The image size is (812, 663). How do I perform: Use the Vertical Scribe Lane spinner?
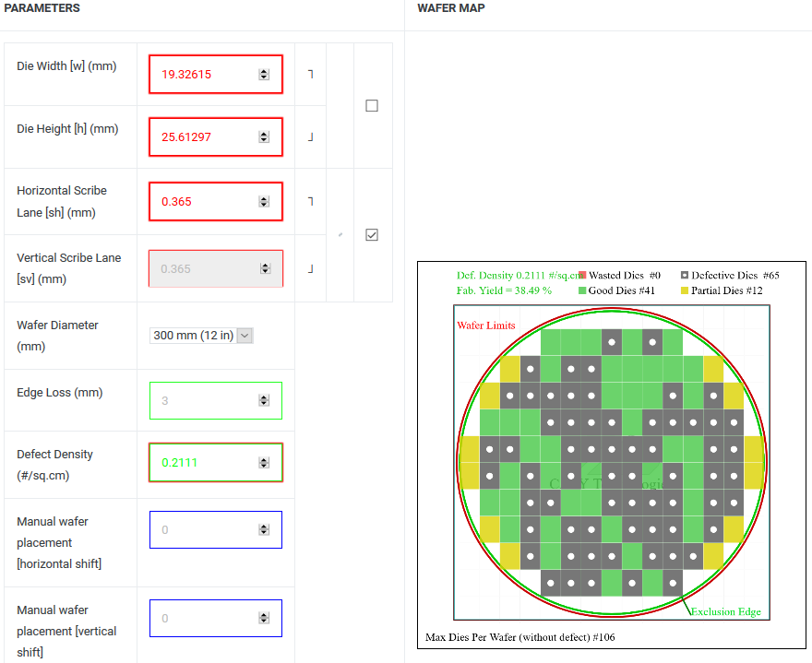pyautogui.click(x=265, y=268)
